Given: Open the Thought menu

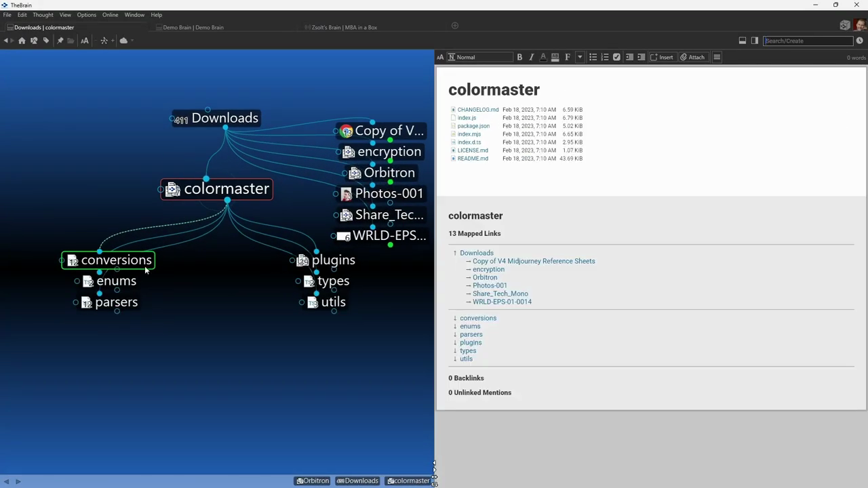Looking at the screenshot, I should [x=43, y=14].
